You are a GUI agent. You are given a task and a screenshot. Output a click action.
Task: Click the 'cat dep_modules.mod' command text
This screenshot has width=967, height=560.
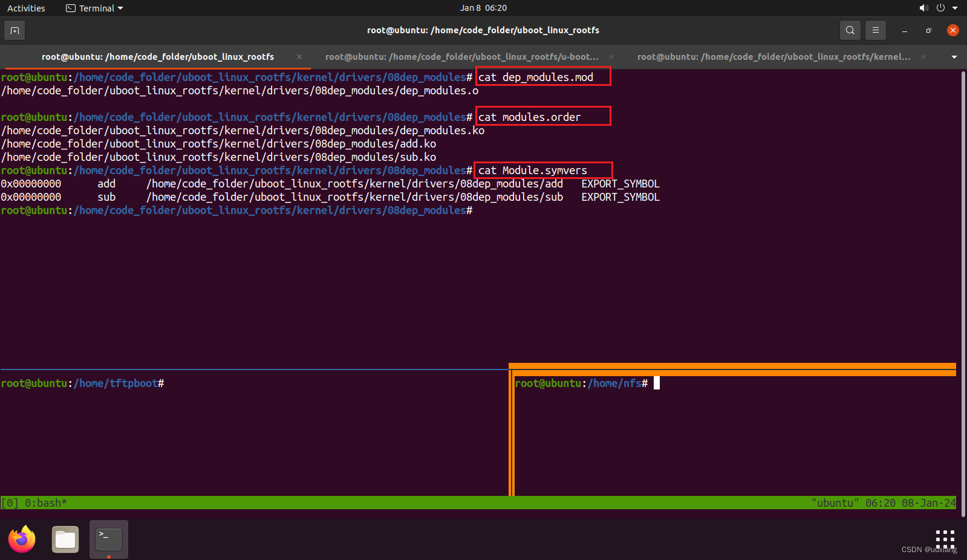tap(536, 77)
